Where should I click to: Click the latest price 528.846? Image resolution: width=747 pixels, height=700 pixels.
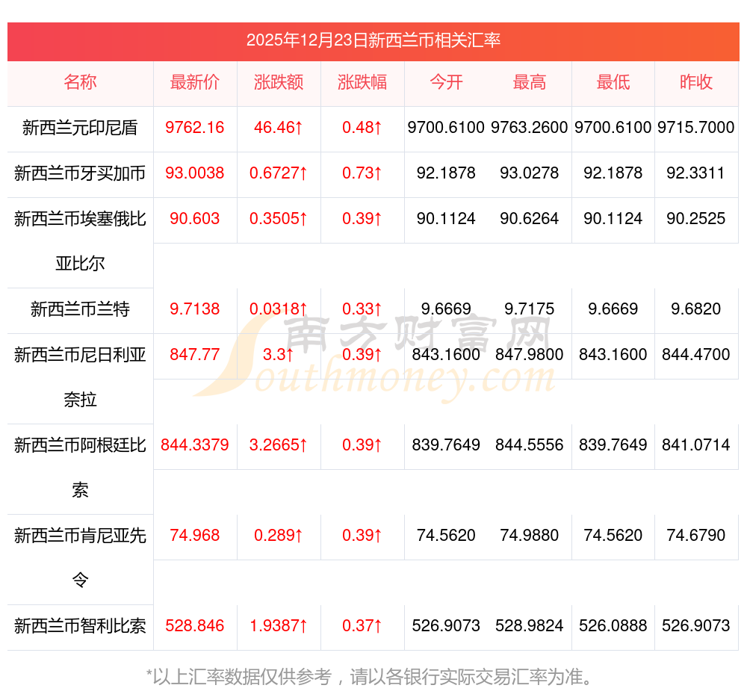pos(195,625)
